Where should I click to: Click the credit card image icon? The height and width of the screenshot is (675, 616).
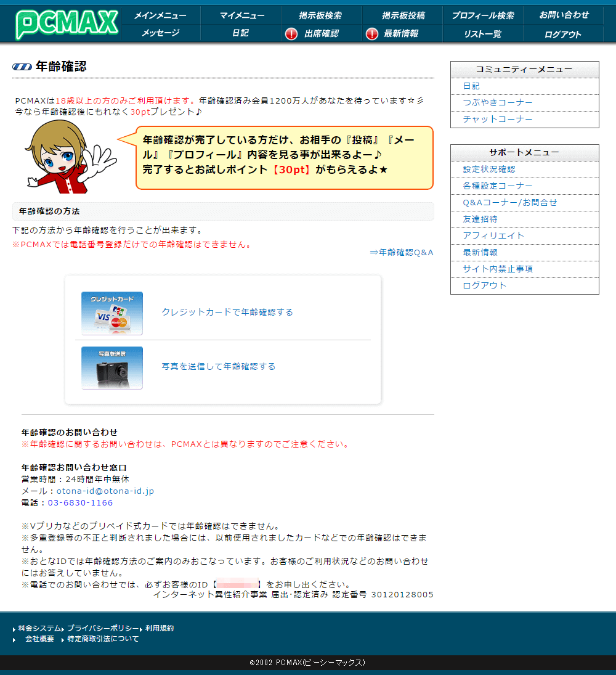point(112,313)
